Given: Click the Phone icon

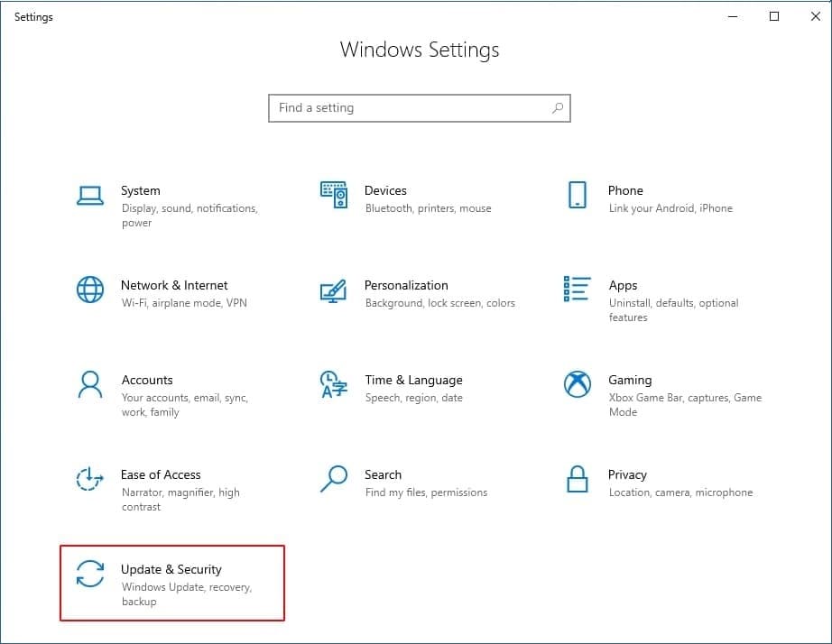Looking at the screenshot, I should pyautogui.click(x=578, y=195).
